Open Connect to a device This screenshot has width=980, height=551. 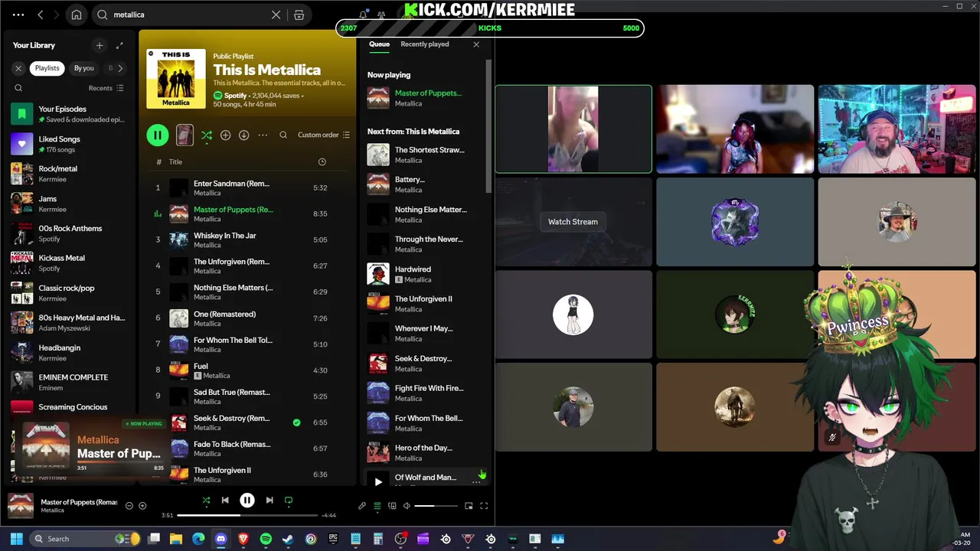(392, 506)
